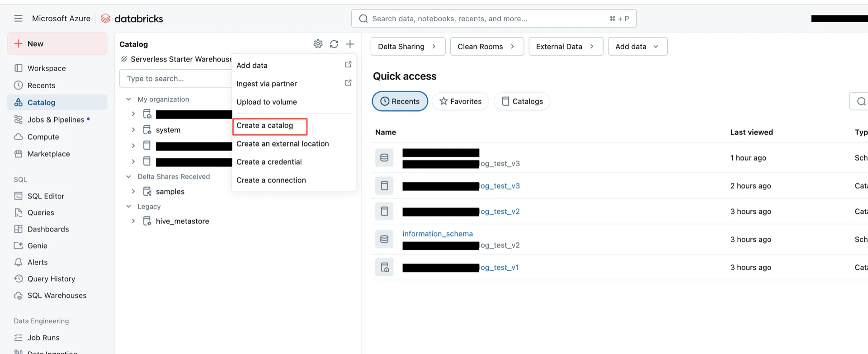The width and height of the screenshot is (868, 354).
Task: Select Serverless Starter Warehouse compute
Action: (176, 59)
